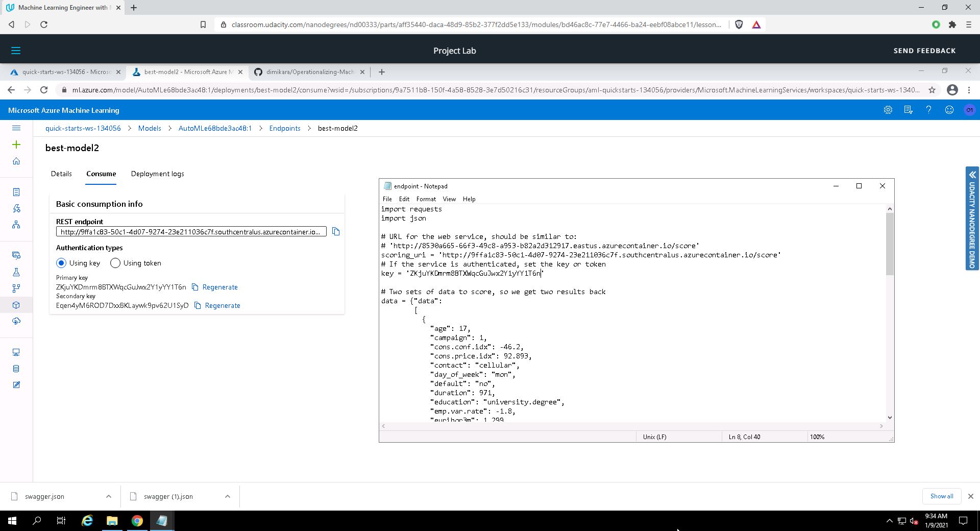This screenshot has width=980, height=531.
Task: Close the downloads bar
Action: pyautogui.click(x=970, y=496)
